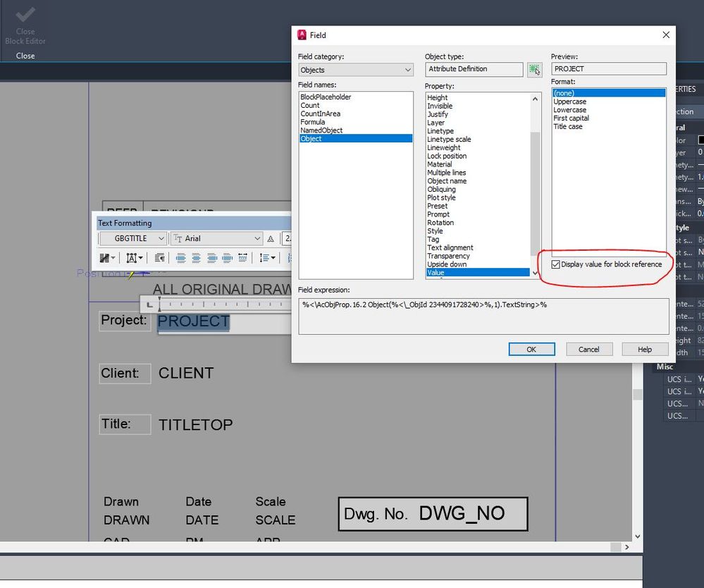
Task: Select First capital format
Action: click(571, 118)
